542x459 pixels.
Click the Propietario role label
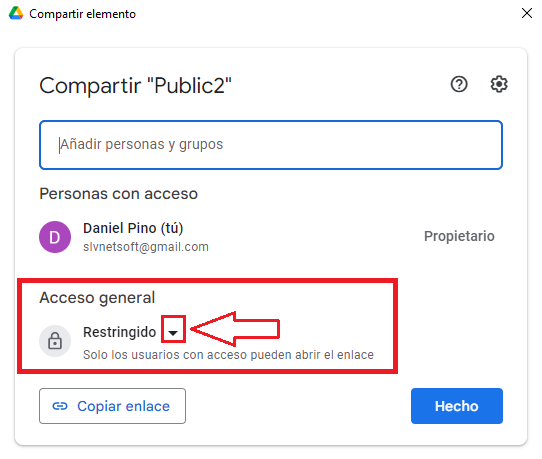[459, 236]
